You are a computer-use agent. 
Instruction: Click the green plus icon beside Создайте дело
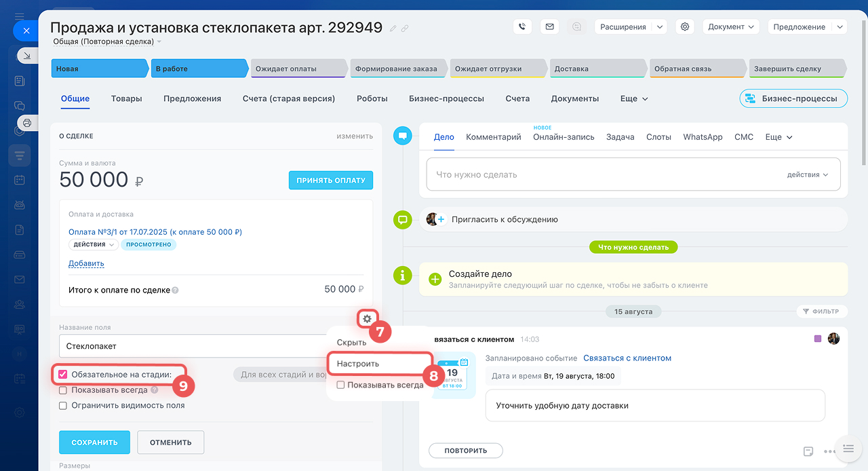435,279
